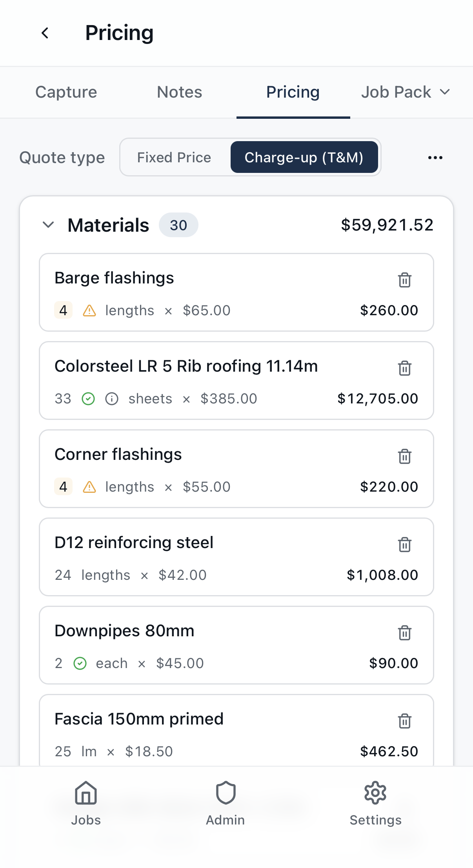473x868 pixels.
Task: Switch quote type to Fixed Price
Action: coord(174,157)
